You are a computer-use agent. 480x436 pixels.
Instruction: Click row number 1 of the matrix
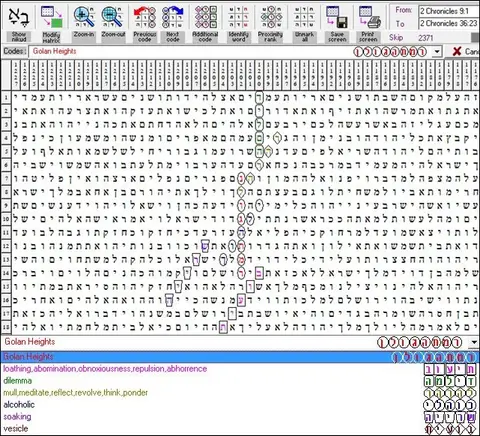(6, 98)
